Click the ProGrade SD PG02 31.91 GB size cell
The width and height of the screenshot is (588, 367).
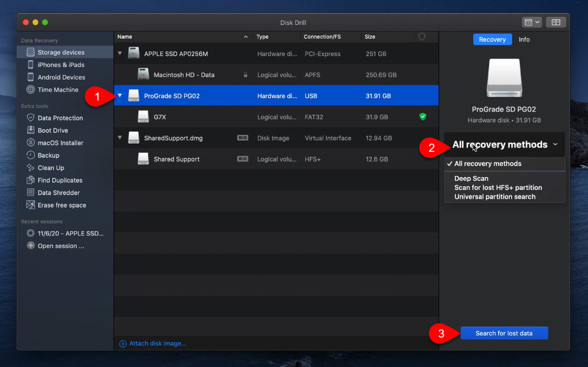(x=378, y=96)
